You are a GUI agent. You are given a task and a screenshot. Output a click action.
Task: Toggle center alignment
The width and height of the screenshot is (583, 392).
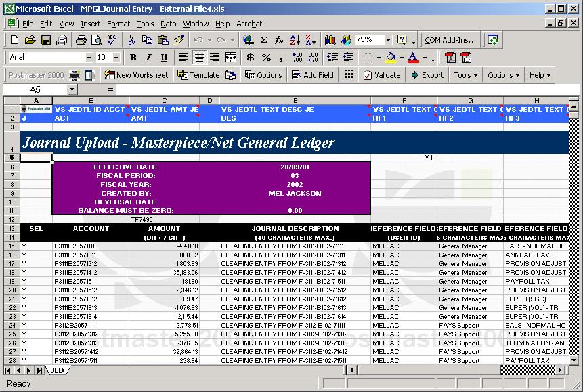pos(199,58)
